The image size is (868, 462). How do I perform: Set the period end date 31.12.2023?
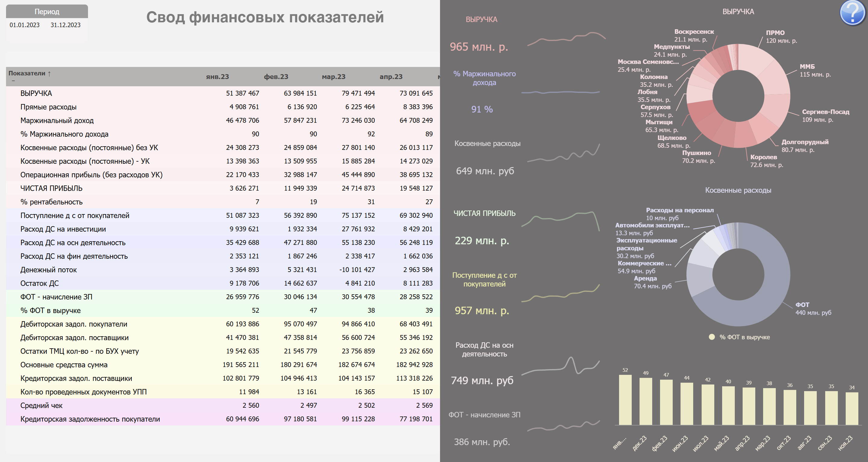65,25
